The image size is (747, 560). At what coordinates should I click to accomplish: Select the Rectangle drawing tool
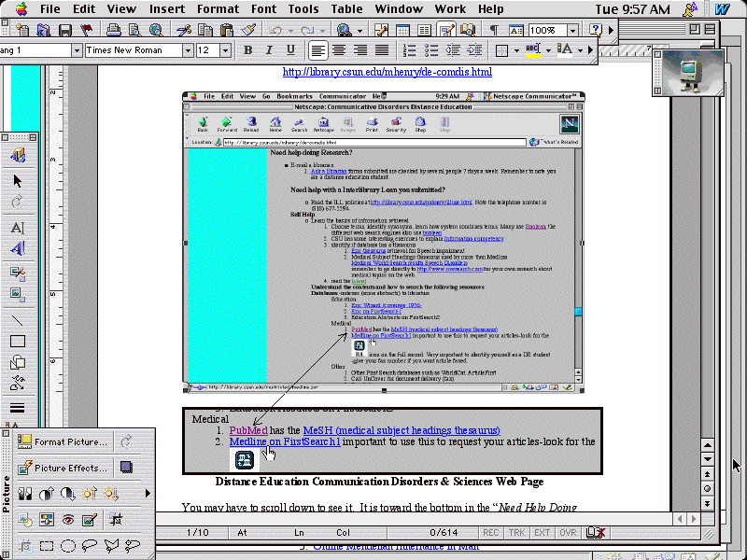click(18, 342)
